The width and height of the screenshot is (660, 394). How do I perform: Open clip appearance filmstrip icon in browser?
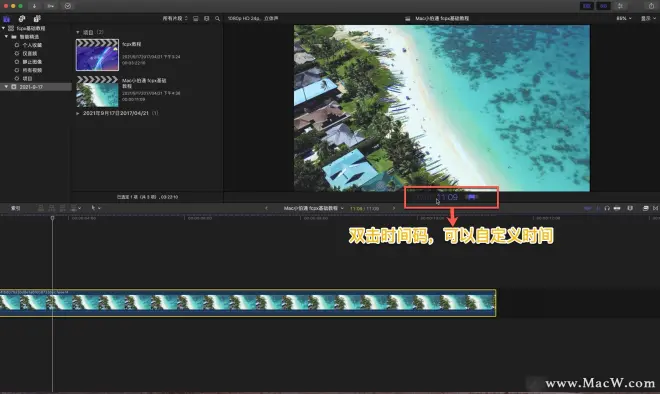tap(196, 19)
